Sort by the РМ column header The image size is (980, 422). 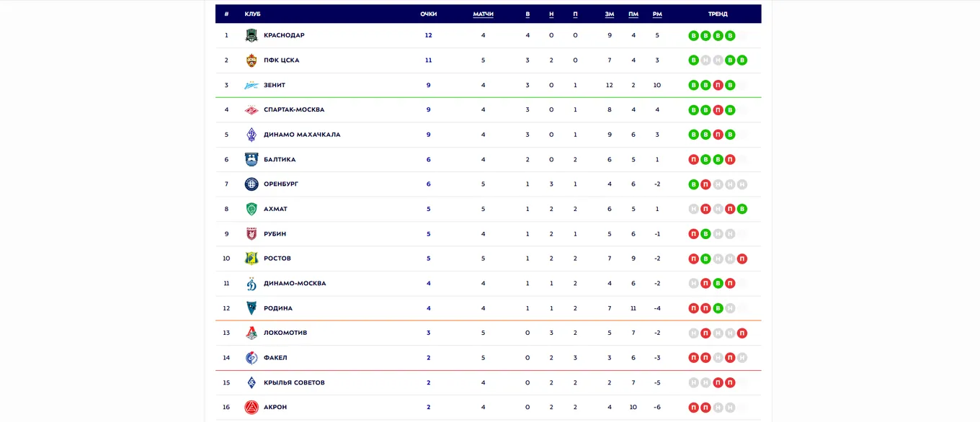coord(657,14)
